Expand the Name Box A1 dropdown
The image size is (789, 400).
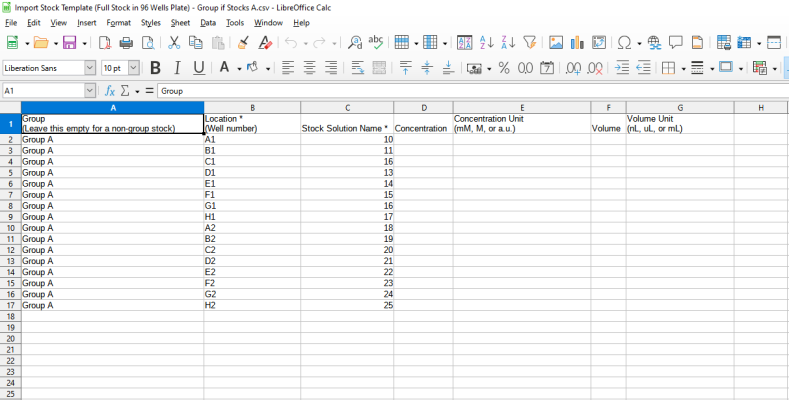pyautogui.click(x=90, y=90)
